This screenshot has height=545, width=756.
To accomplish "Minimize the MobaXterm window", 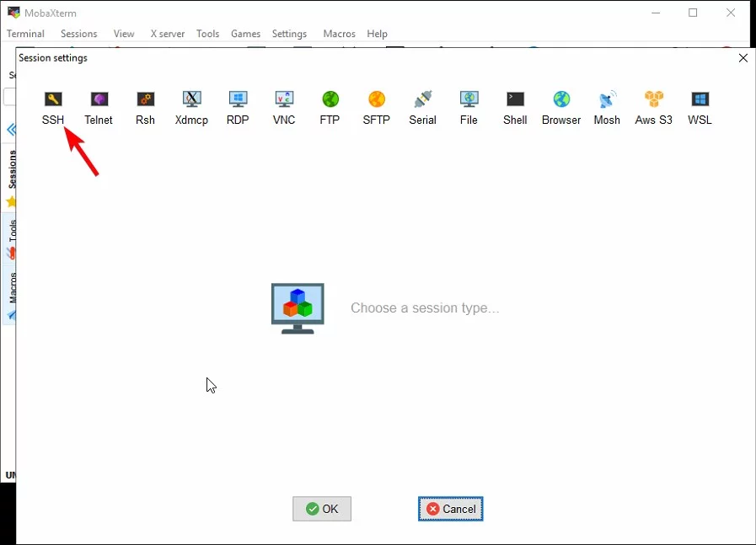I will coord(656,13).
